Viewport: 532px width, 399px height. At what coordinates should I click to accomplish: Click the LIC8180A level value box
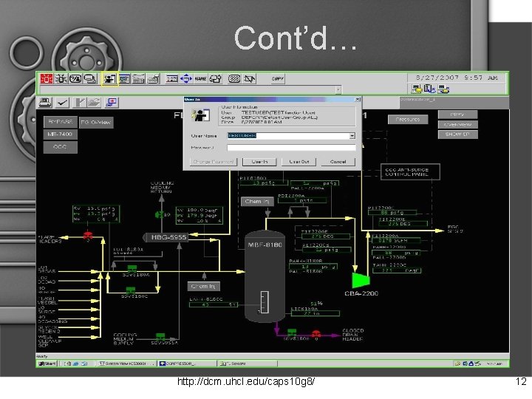(x=316, y=314)
